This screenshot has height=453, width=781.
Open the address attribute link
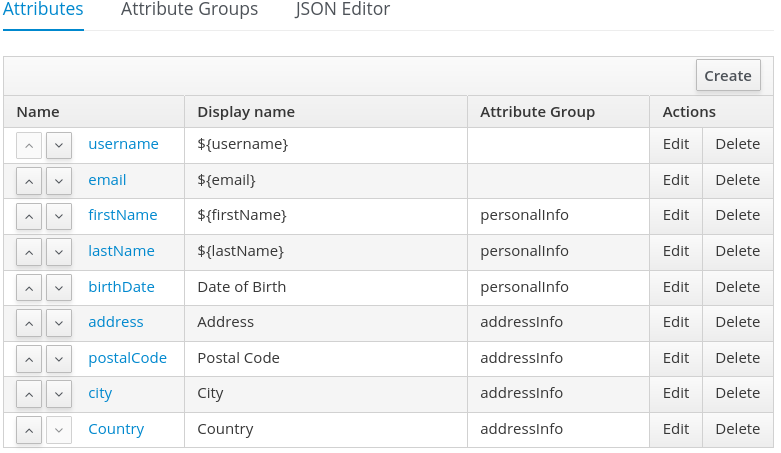(116, 322)
